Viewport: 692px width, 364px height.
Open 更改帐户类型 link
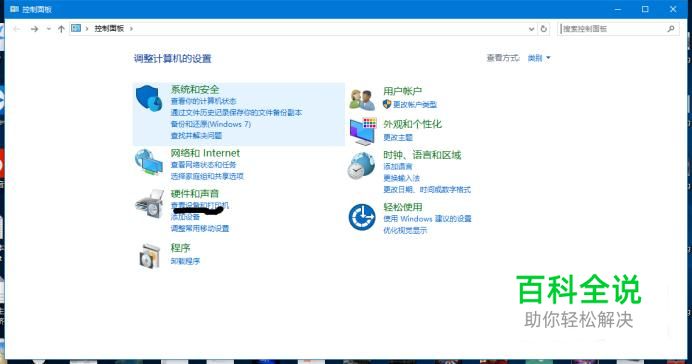(415, 105)
